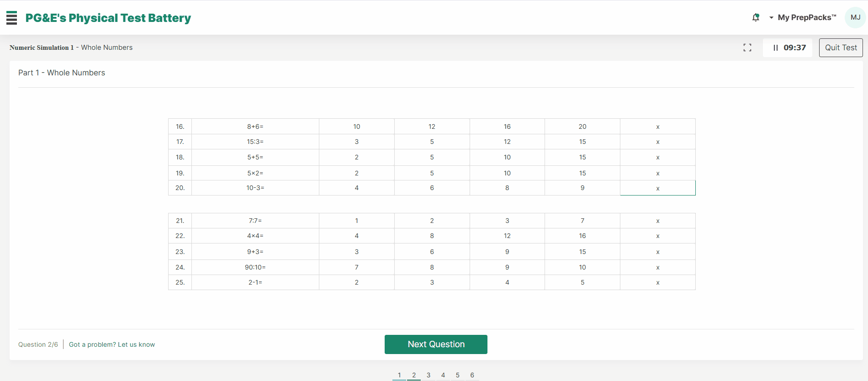
Task: Select answer 2 for question 25
Action: (x=357, y=282)
